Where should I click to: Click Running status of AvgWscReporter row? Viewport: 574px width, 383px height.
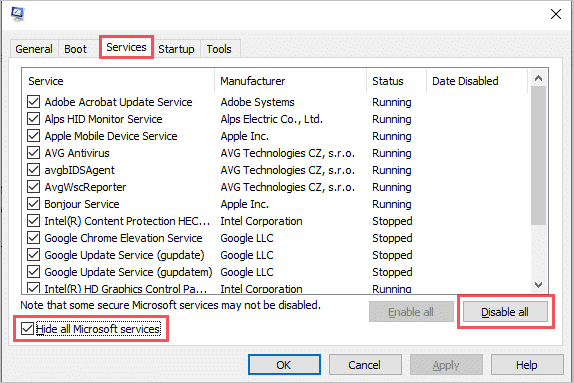pyautogui.click(x=392, y=187)
